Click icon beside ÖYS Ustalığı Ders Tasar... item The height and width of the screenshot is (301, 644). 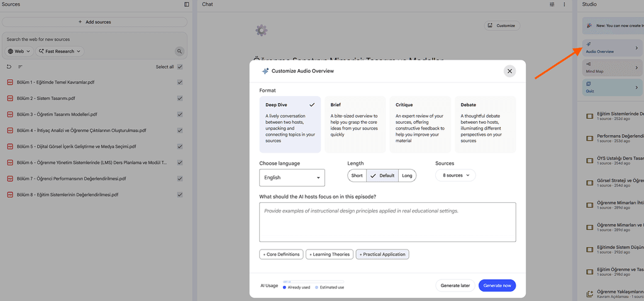[589, 161]
